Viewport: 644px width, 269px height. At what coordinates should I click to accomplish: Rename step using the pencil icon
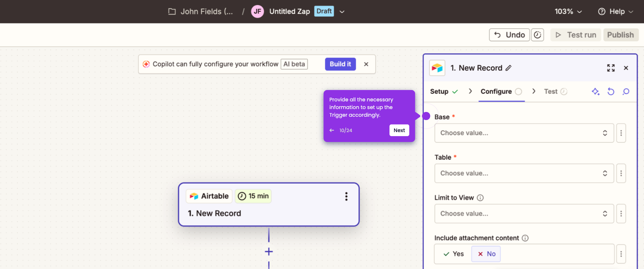click(x=508, y=68)
